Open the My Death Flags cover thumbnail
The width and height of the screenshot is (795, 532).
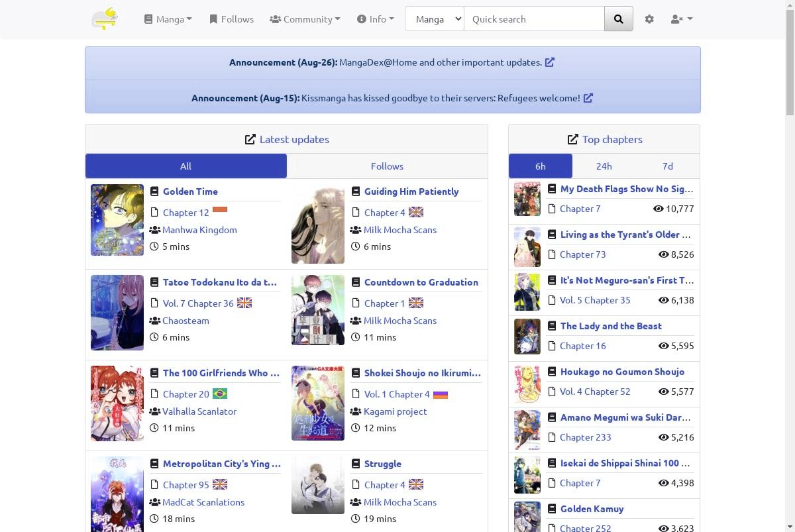click(x=527, y=199)
